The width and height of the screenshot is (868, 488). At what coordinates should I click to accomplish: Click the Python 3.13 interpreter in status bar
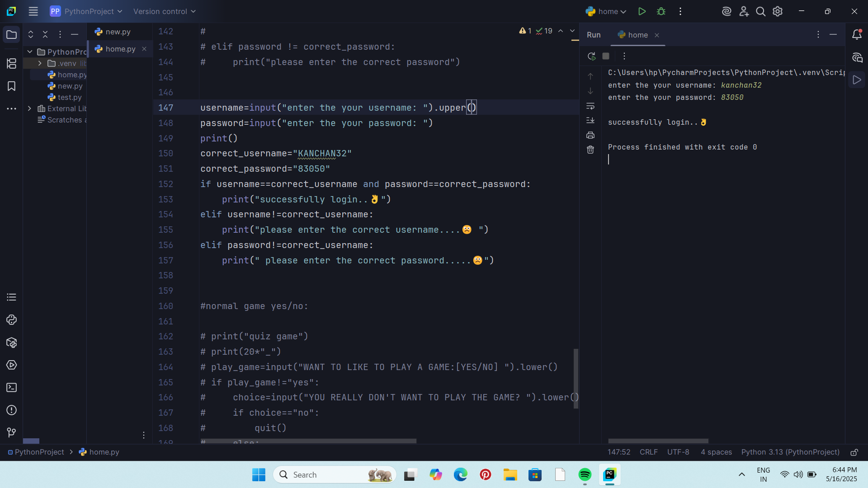(x=790, y=452)
